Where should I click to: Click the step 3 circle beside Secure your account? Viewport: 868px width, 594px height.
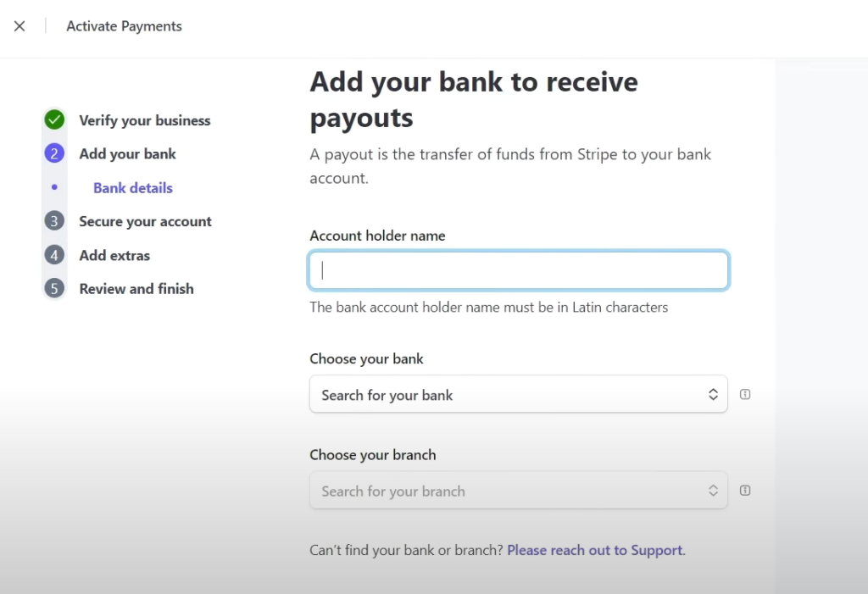(53, 221)
